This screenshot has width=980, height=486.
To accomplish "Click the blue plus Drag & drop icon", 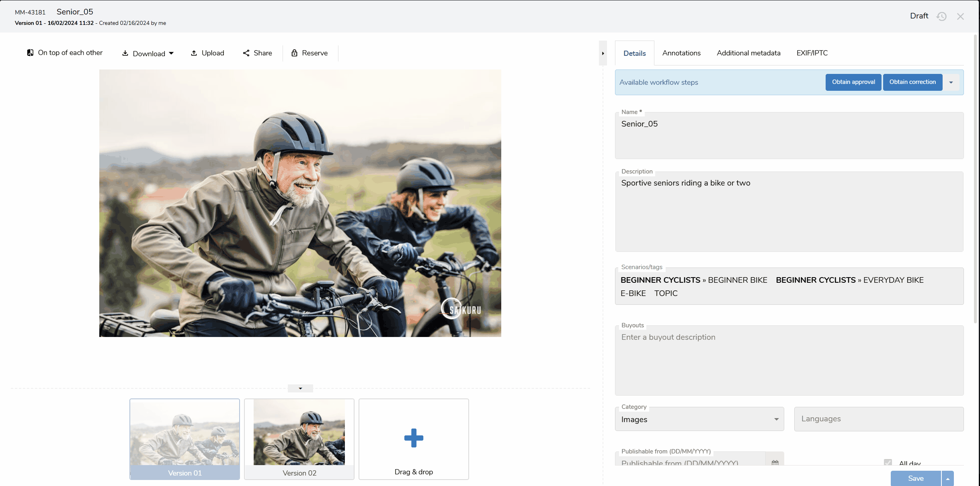I will tap(414, 438).
